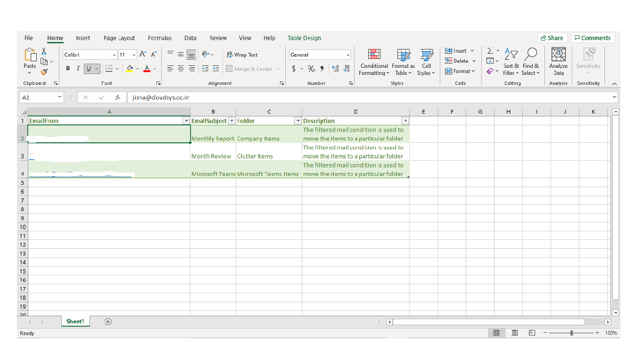
Task: Toggle Italic formatting
Action: pyautogui.click(x=78, y=68)
